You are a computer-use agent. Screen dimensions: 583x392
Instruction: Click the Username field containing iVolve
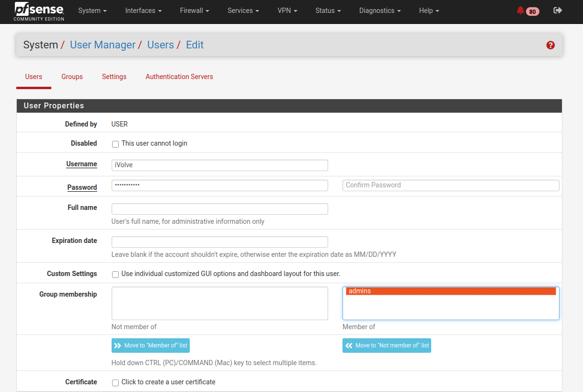tap(220, 165)
